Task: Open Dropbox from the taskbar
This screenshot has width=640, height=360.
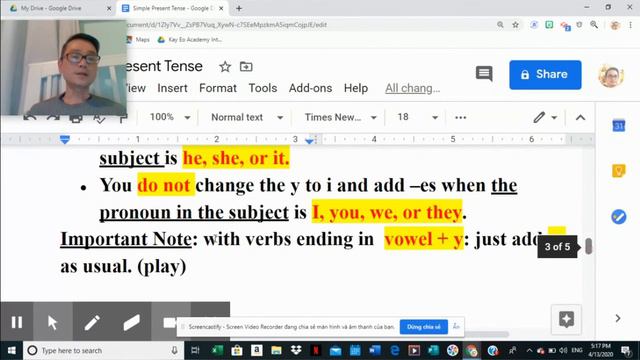Action: click(x=296, y=351)
